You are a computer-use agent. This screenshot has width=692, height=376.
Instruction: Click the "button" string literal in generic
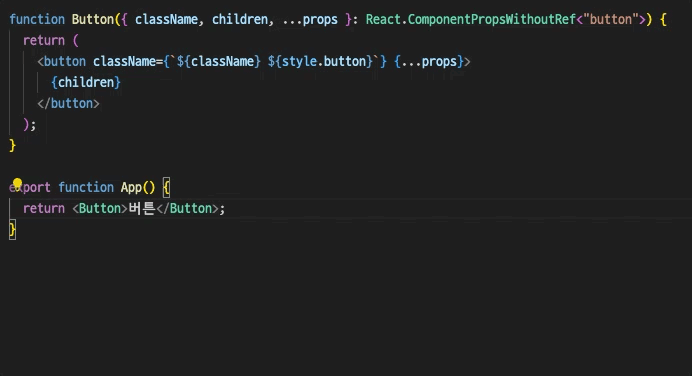click(x=611, y=19)
